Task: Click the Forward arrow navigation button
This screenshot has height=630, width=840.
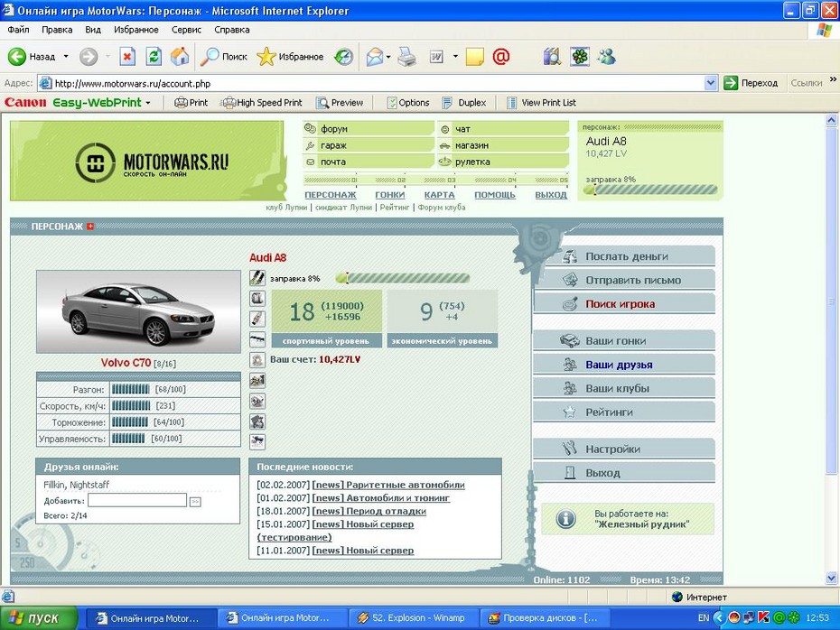Action: pyautogui.click(x=89, y=56)
